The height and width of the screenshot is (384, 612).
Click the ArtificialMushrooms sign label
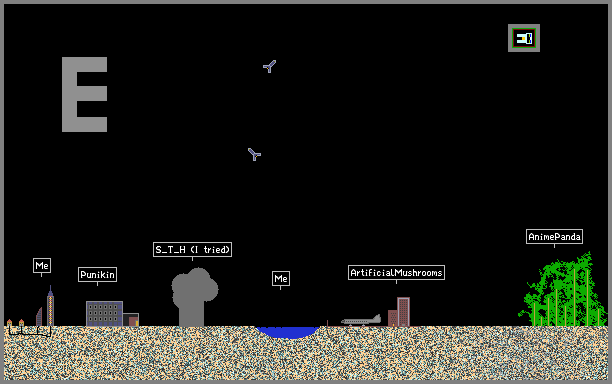point(396,272)
